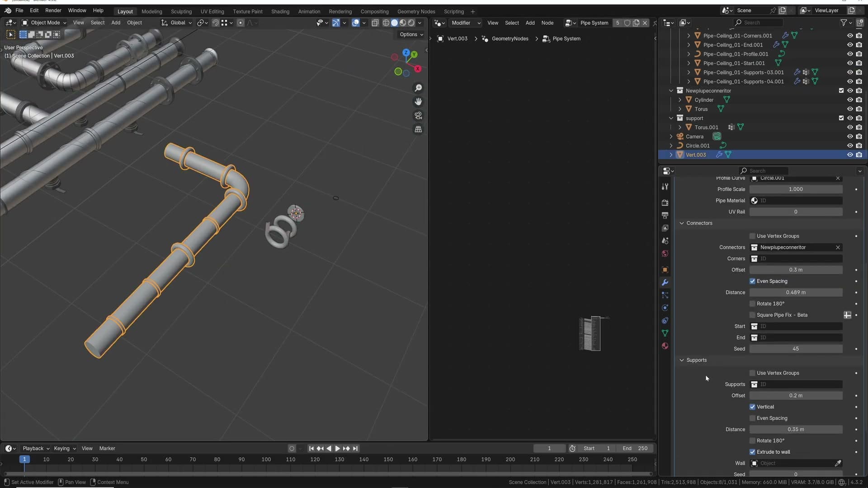This screenshot has height=488, width=868.
Task: Open the Scene properties tab
Action: [x=665, y=241]
